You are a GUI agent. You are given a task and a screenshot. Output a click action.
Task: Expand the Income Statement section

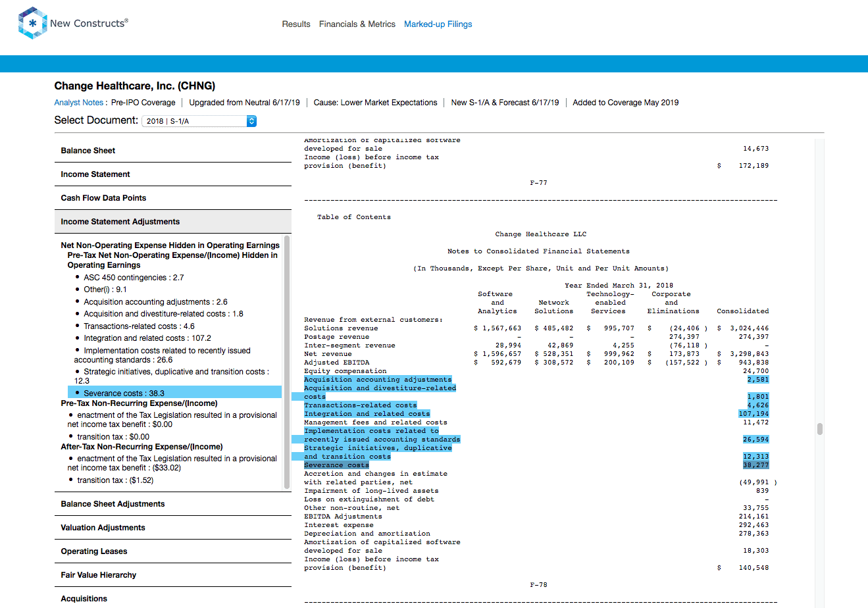(x=173, y=174)
